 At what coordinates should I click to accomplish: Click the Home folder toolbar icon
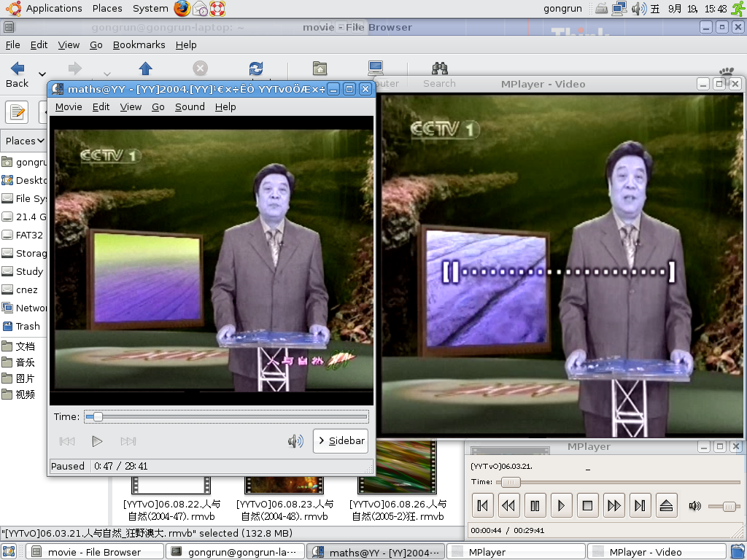320,69
